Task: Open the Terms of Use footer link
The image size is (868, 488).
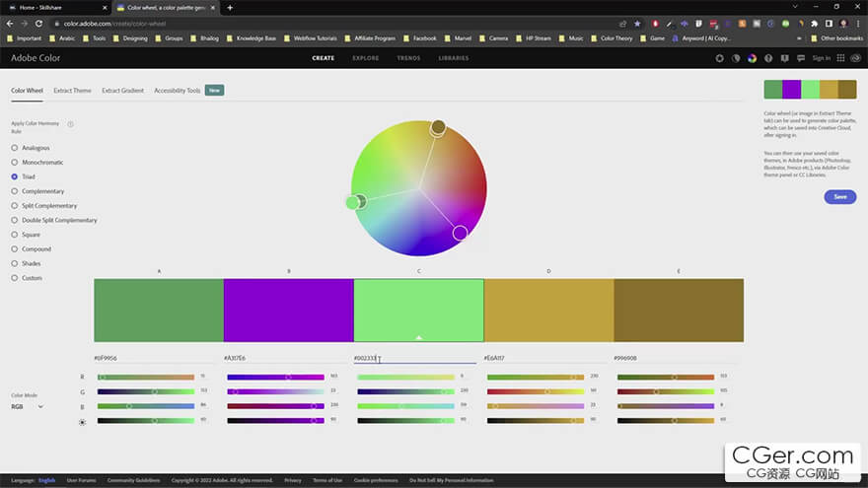Action: (327, 480)
